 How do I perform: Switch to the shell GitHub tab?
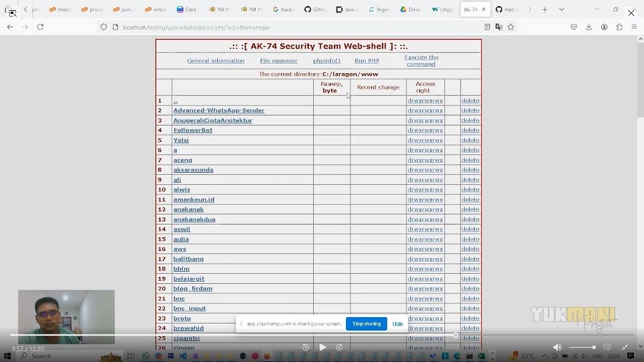click(507, 9)
